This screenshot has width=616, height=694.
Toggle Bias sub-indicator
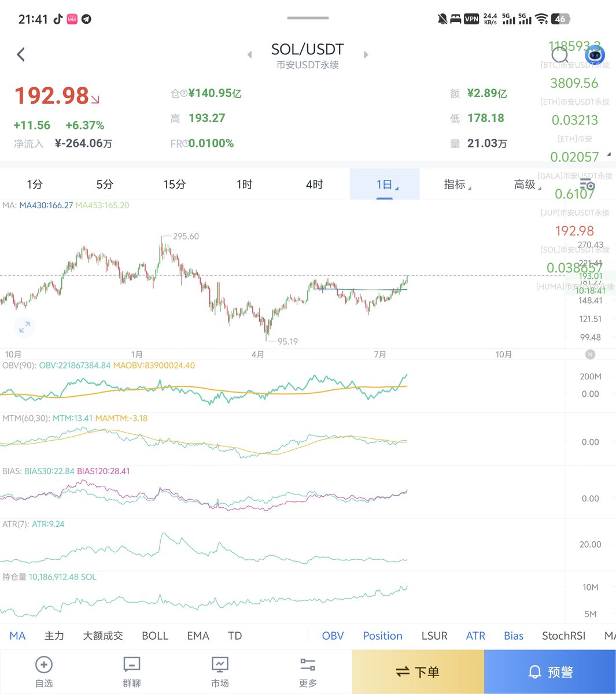tap(514, 636)
